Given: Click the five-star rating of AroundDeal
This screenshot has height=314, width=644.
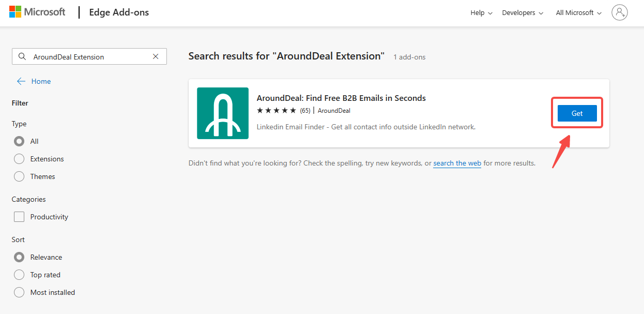Looking at the screenshot, I should 277,111.
